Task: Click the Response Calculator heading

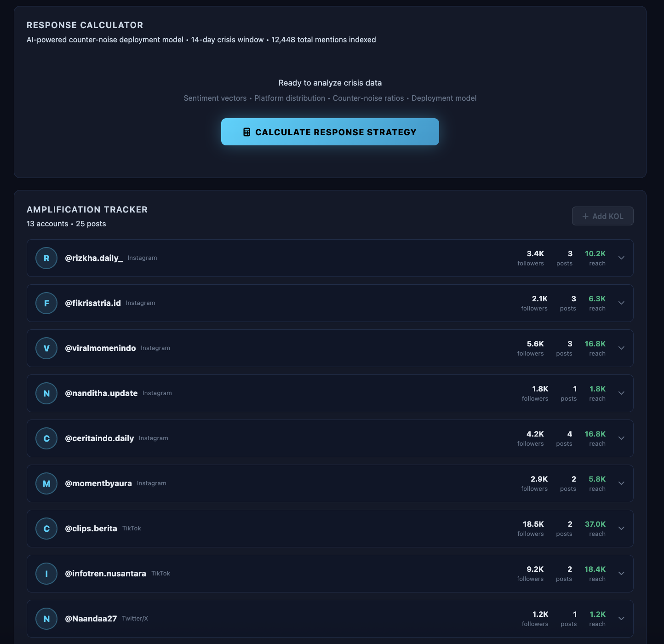Action: click(85, 25)
